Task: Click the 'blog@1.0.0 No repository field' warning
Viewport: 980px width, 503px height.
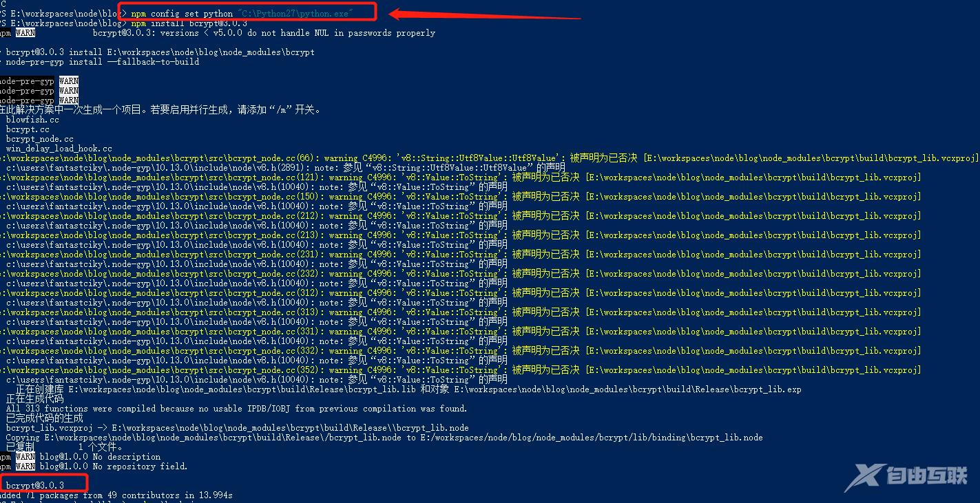Action: (94, 467)
